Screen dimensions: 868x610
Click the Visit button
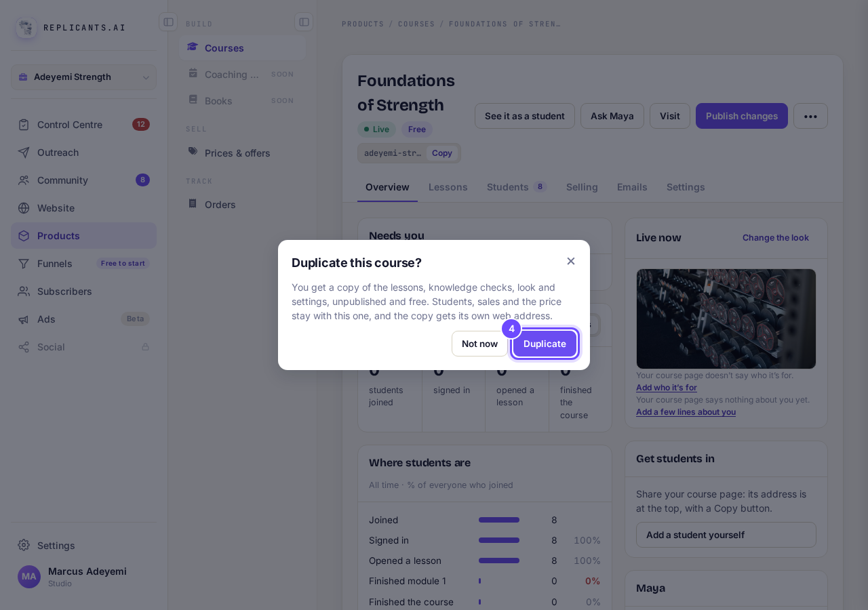(670, 116)
